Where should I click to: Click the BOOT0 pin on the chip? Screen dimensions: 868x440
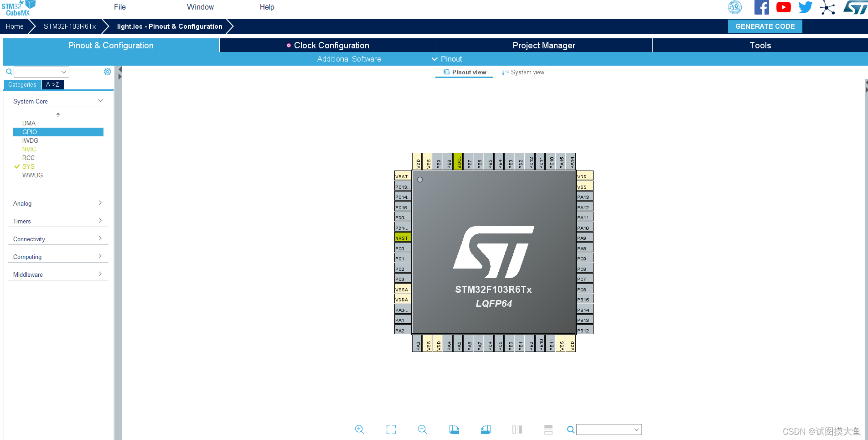tap(458, 161)
